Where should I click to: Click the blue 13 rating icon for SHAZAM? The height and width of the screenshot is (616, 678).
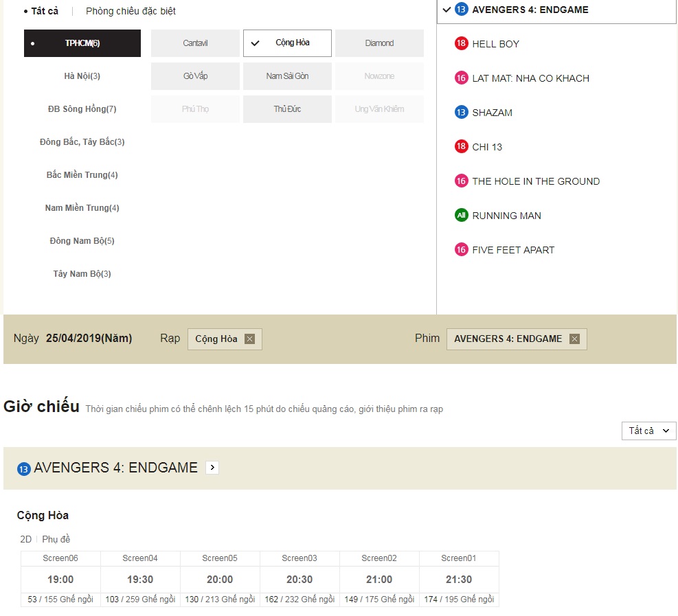click(461, 113)
